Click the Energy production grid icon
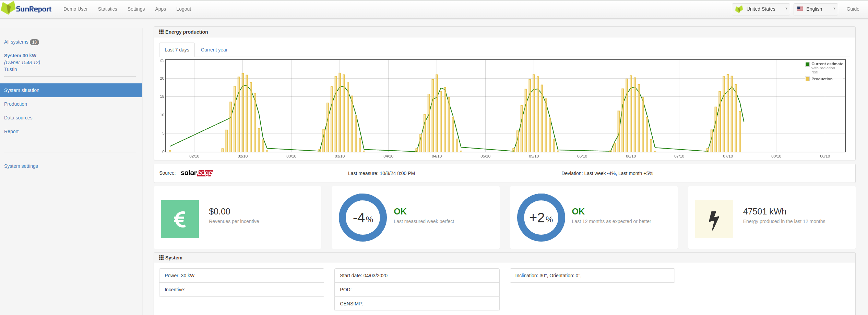Screen dimensions: 868x315 [x=161, y=32]
